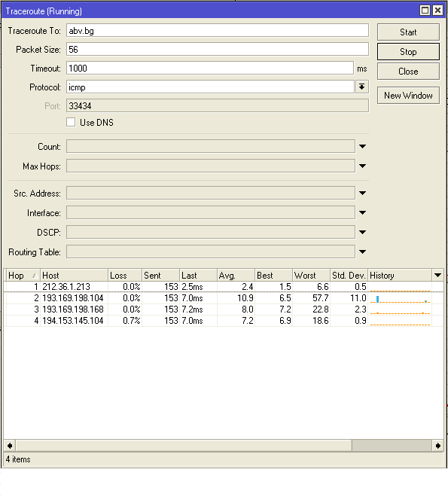Focus the Traceroute To address field

click(x=218, y=31)
